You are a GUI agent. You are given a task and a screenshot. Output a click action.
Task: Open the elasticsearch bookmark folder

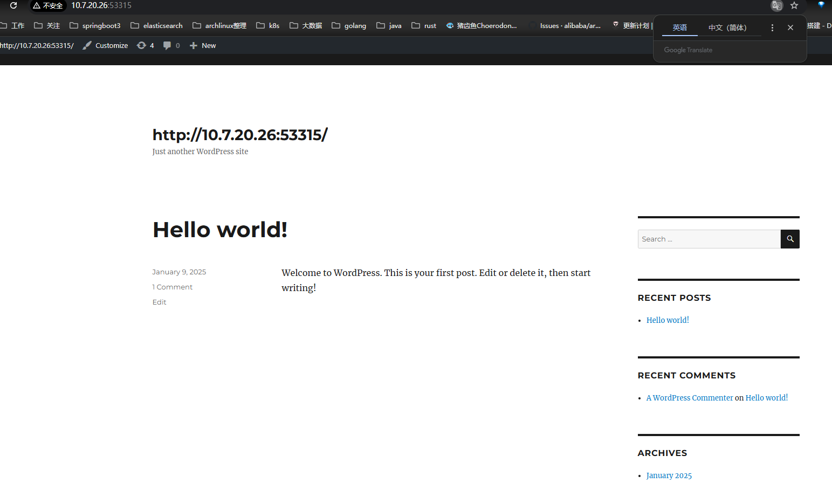[x=156, y=25]
